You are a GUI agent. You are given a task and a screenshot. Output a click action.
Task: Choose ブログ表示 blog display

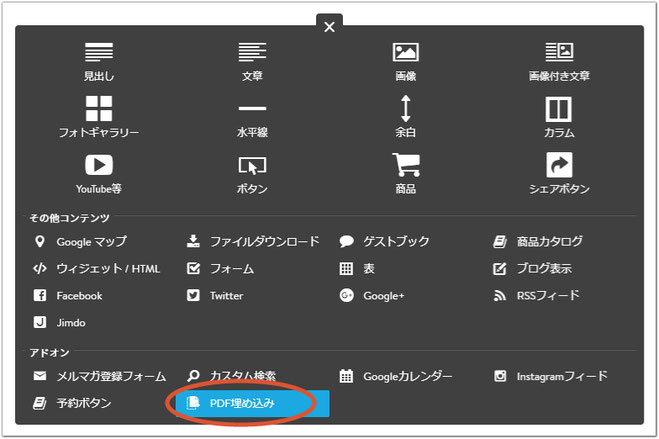pyautogui.click(x=532, y=268)
